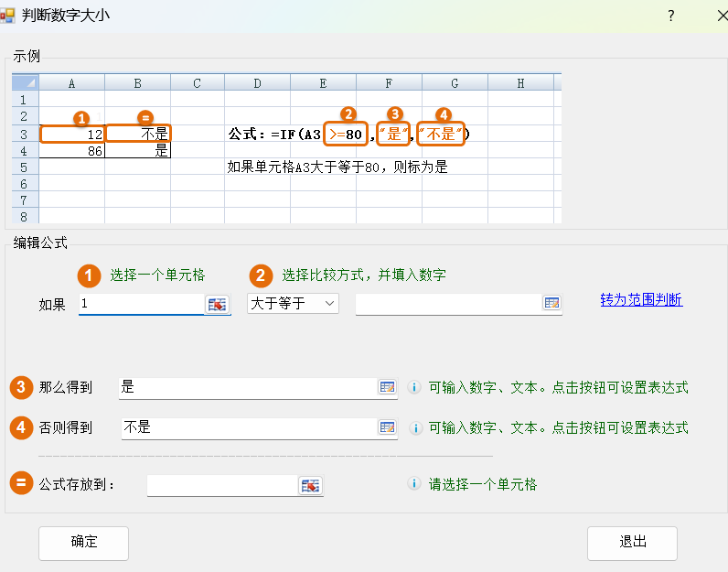
Task: Click the example spreadsheet formula image
Action: [284, 148]
